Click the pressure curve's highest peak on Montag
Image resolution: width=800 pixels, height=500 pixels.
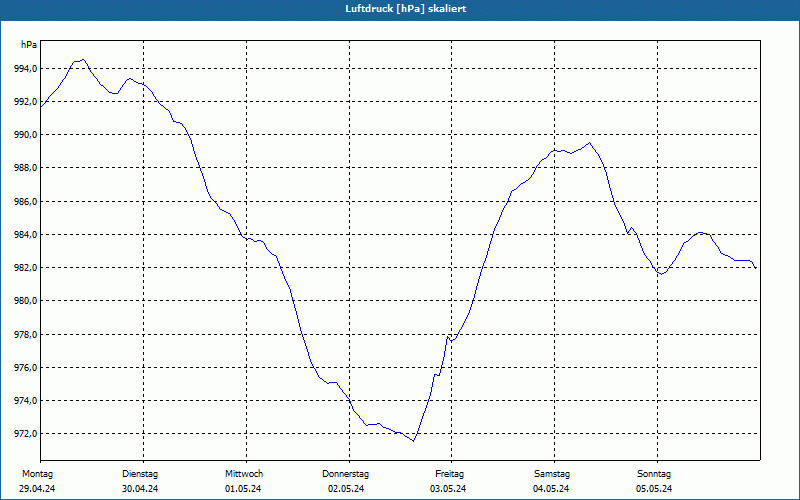(83, 59)
